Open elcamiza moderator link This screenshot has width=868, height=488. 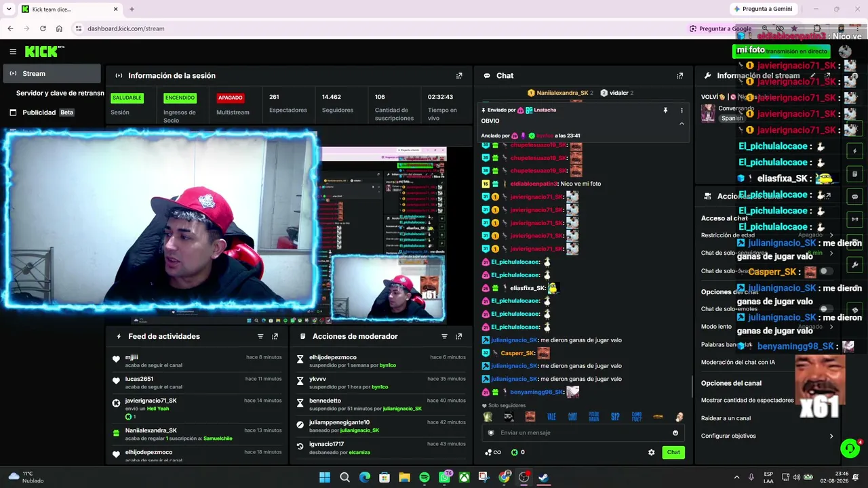(x=359, y=452)
